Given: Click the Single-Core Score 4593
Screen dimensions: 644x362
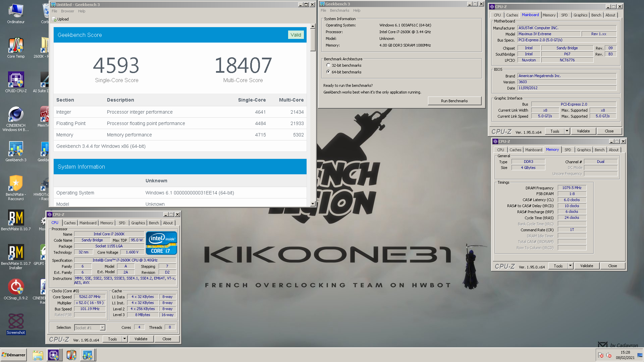Looking at the screenshot, I should click(116, 65).
